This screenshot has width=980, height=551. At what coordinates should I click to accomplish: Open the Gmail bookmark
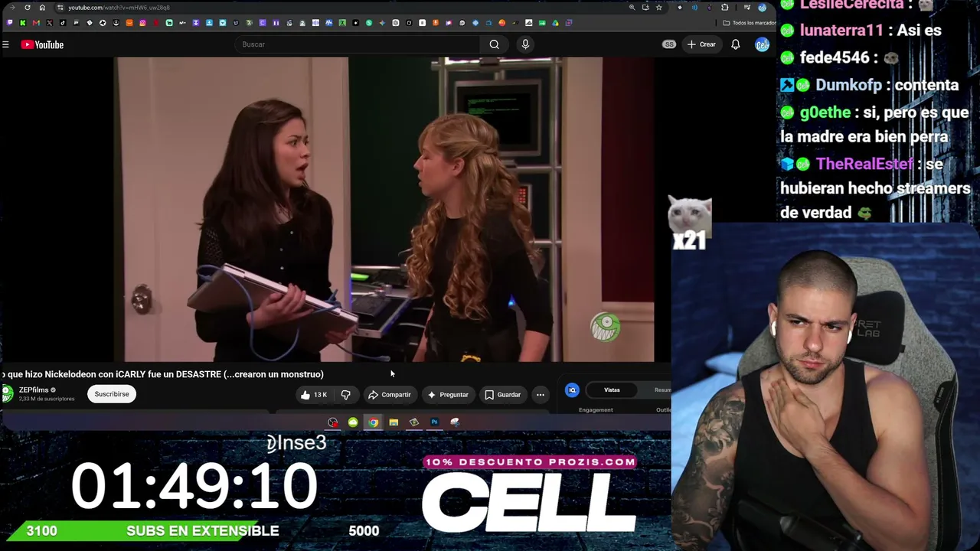tap(36, 23)
